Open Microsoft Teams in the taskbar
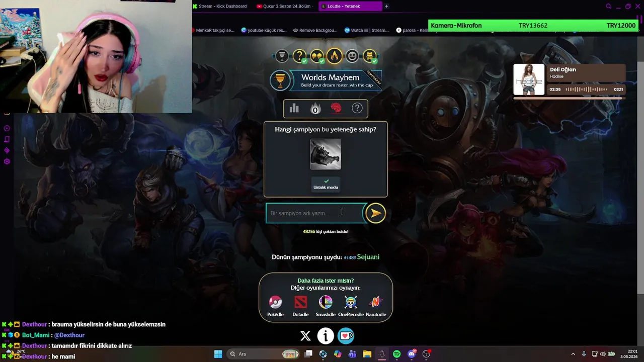644x362 pixels. click(x=352, y=354)
